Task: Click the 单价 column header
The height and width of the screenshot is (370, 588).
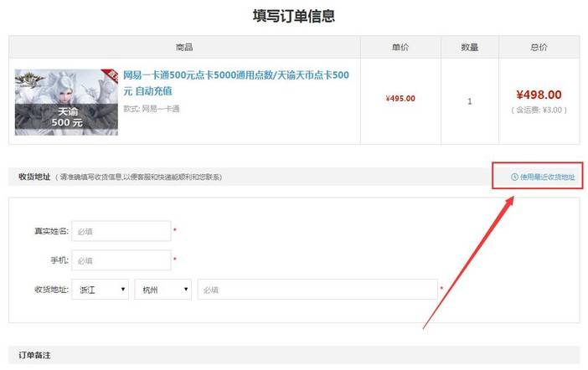Action: [x=400, y=47]
